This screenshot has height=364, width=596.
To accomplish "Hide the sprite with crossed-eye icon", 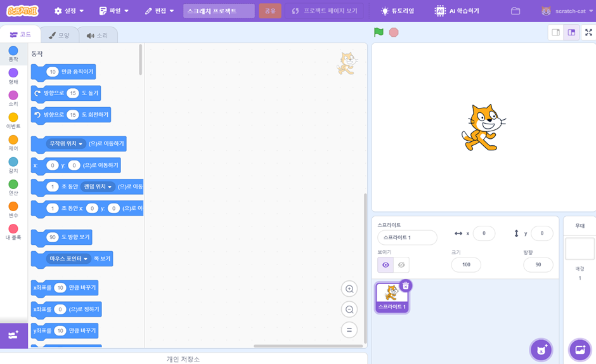I will (x=401, y=264).
